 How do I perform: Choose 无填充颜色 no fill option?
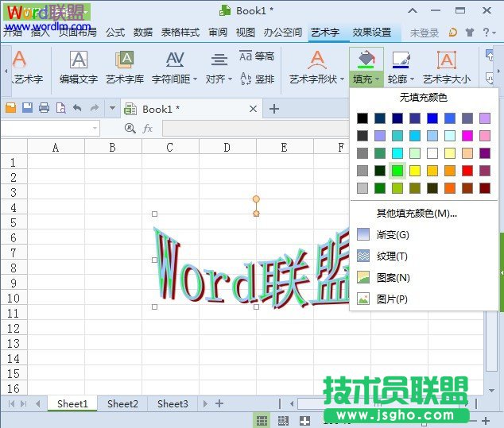click(x=423, y=98)
